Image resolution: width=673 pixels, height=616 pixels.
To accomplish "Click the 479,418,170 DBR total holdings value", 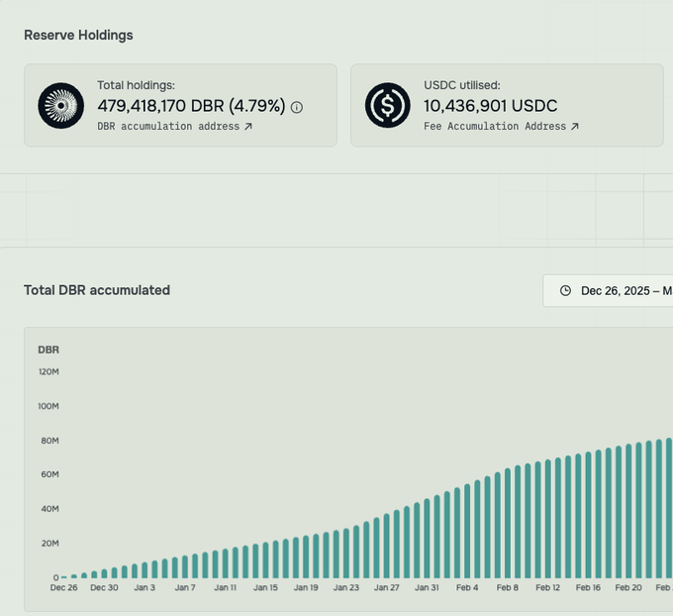I will 191,106.
